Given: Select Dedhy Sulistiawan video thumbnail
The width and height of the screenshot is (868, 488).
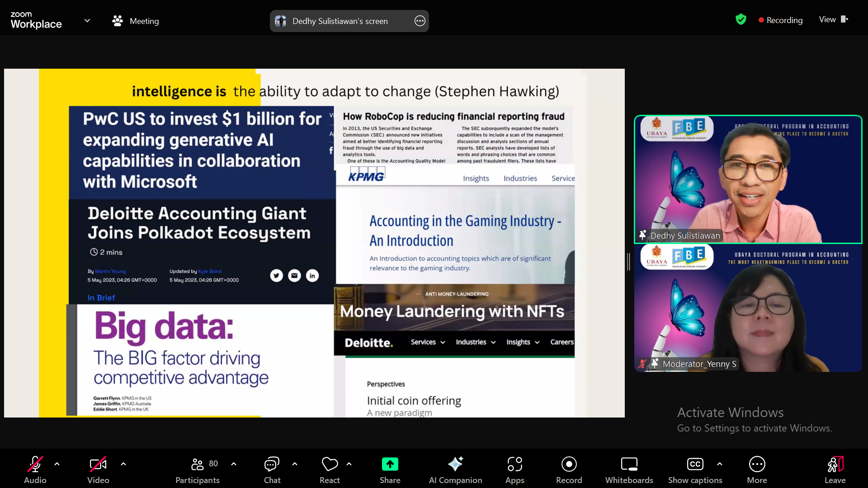Looking at the screenshot, I should (748, 179).
